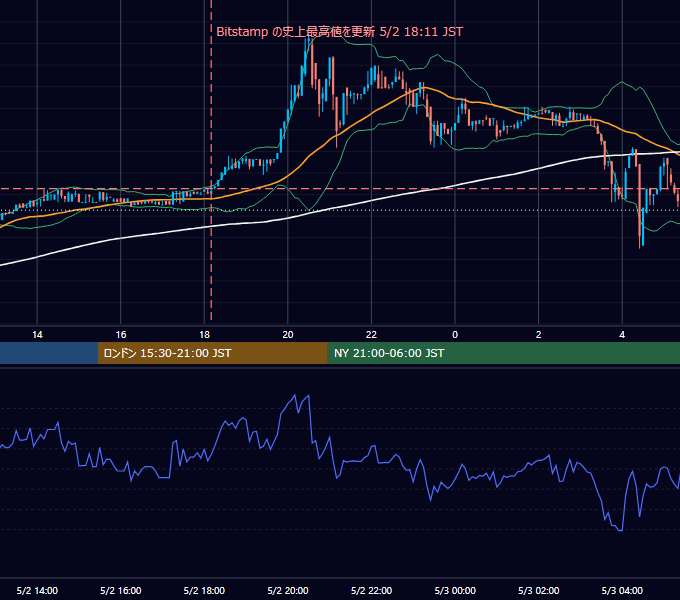Click the 2 hour axis label

click(x=539, y=335)
